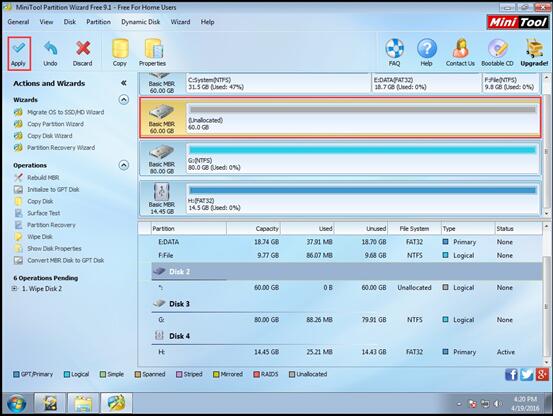
Task: Click the Wipe Disk icon
Action: [x=18, y=237]
